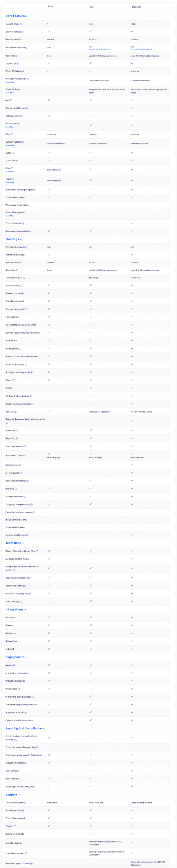Collapse the Security And Compliance section
Screen dimensions: 177x868
pyautogui.click(x=44, y=729)
